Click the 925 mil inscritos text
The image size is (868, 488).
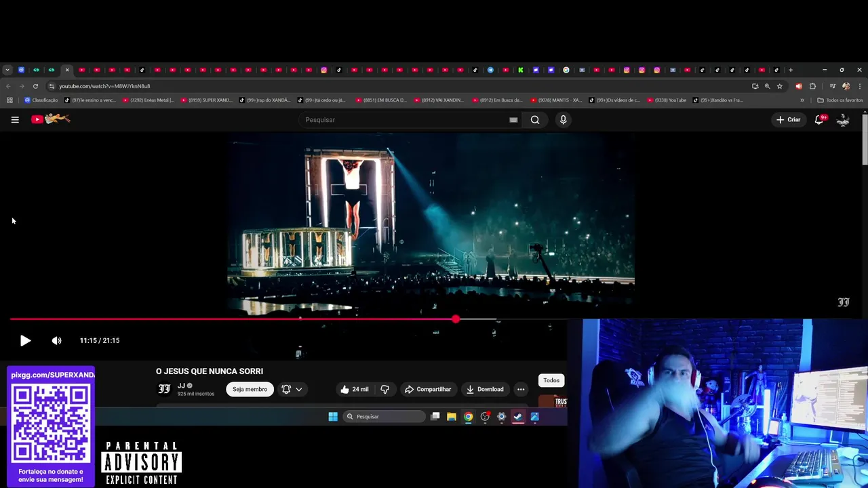pyautogui.click(x=196, y=394)
